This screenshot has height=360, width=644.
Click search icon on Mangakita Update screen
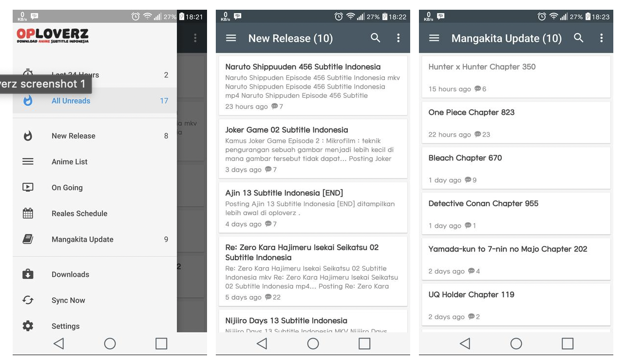pyautogui.click(x=579, y=38)
